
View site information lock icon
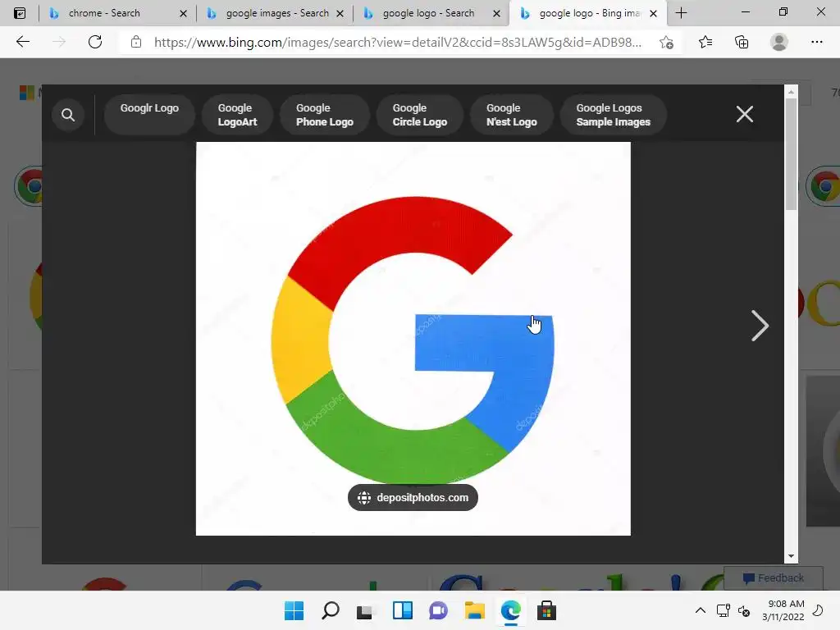pos(136,42)
